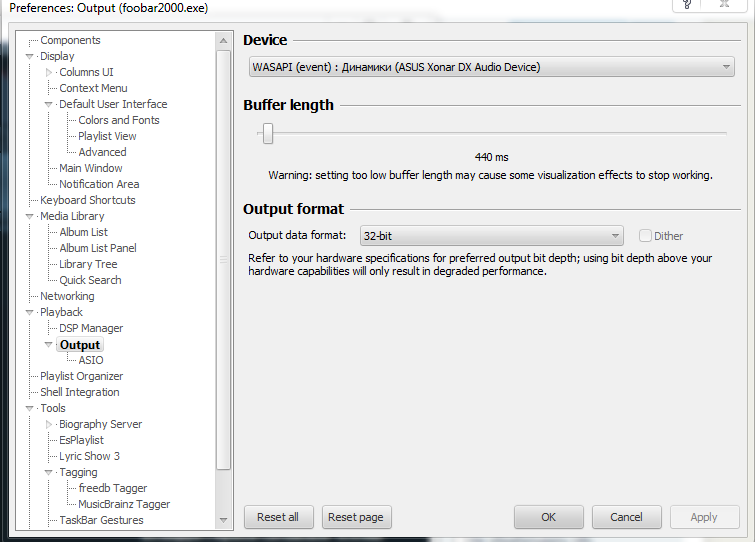Image resolution: width=755 pixels, height=542 pixels.
Task: Open the Notification Area page
Action: click(99, 184)
